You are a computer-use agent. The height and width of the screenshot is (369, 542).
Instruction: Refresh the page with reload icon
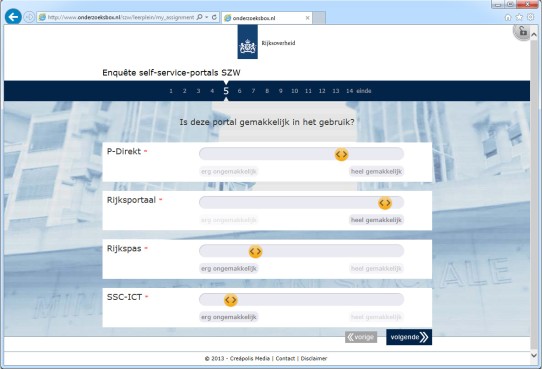click(x=214, y=17)
